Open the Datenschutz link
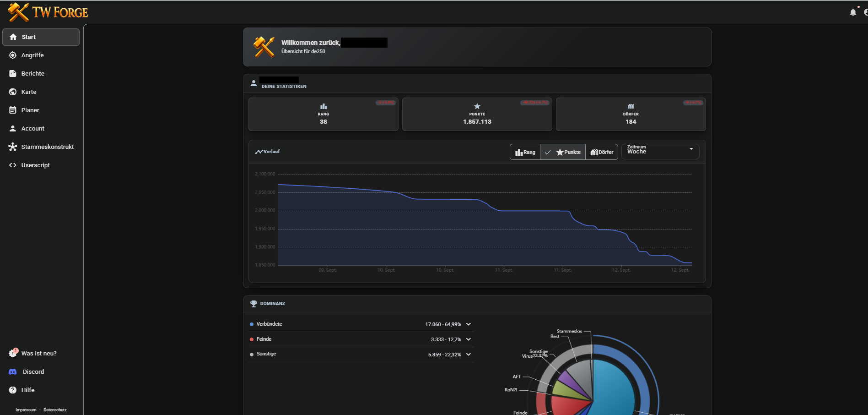This screenshot has width=868, height=415. tap(55, 410)
